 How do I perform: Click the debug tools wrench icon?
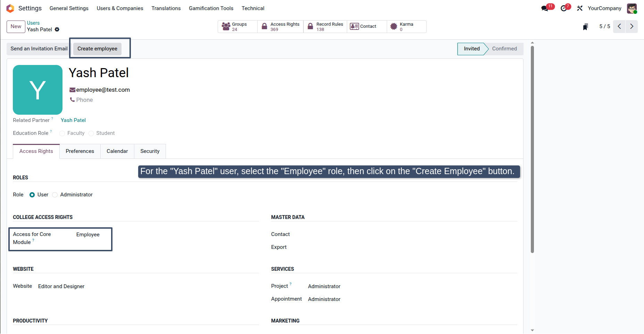click(x=580, y=8)
